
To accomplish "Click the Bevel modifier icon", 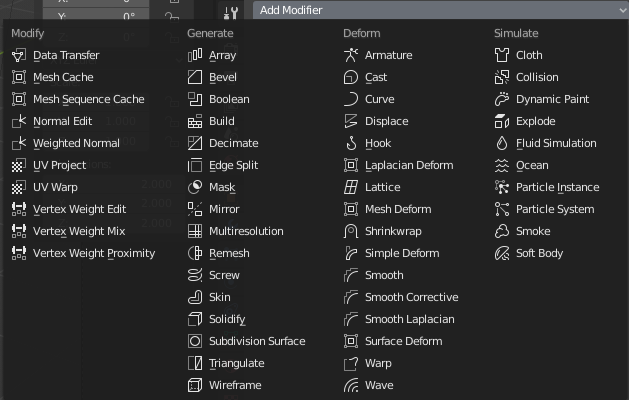I will [x=195, y=77].
